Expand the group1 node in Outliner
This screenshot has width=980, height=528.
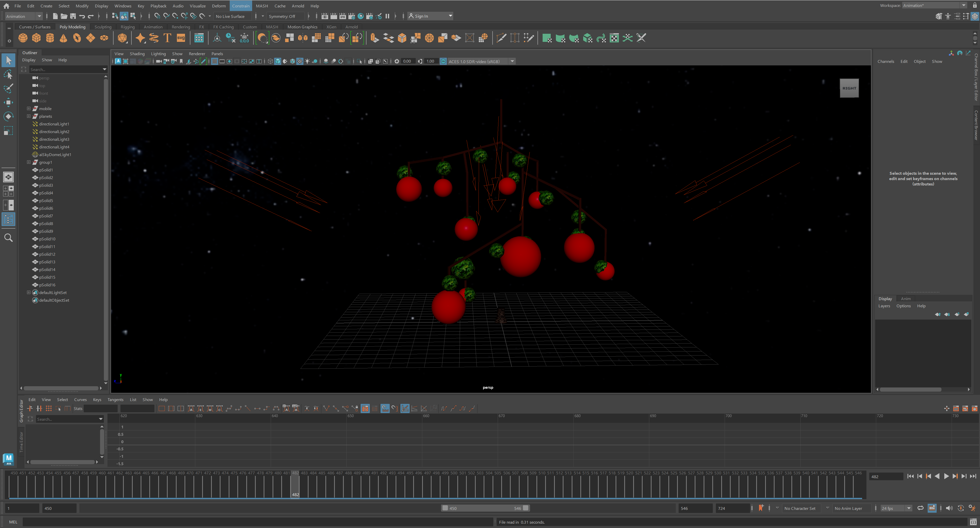[29, 162]
